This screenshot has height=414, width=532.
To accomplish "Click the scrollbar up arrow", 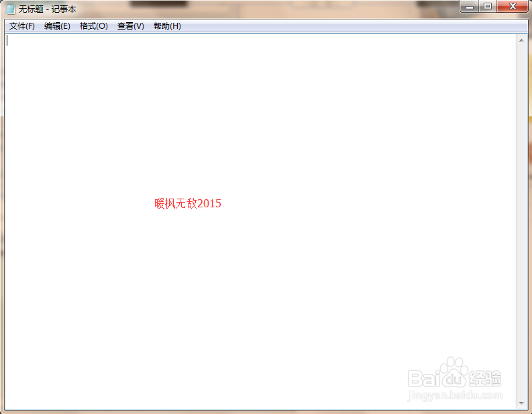I will pyautogui.click(x=521, y=40).
